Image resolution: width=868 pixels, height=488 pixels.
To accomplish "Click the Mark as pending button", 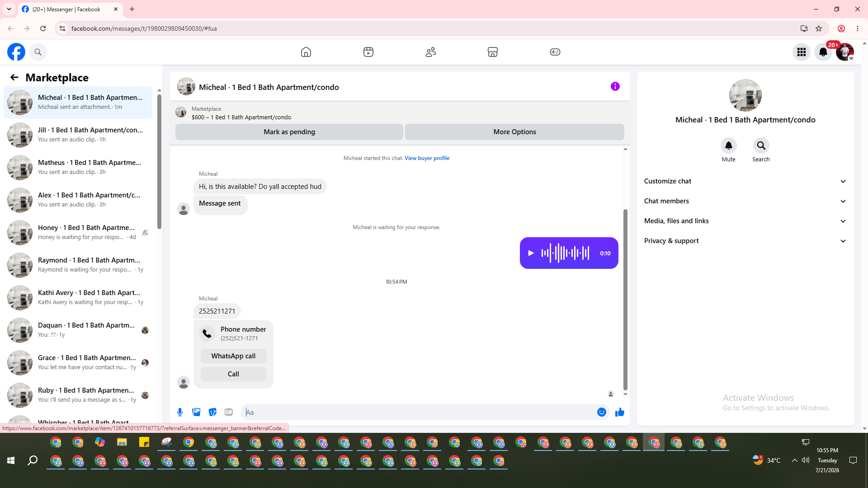I will pyautogui.click(x=289, y=132).
